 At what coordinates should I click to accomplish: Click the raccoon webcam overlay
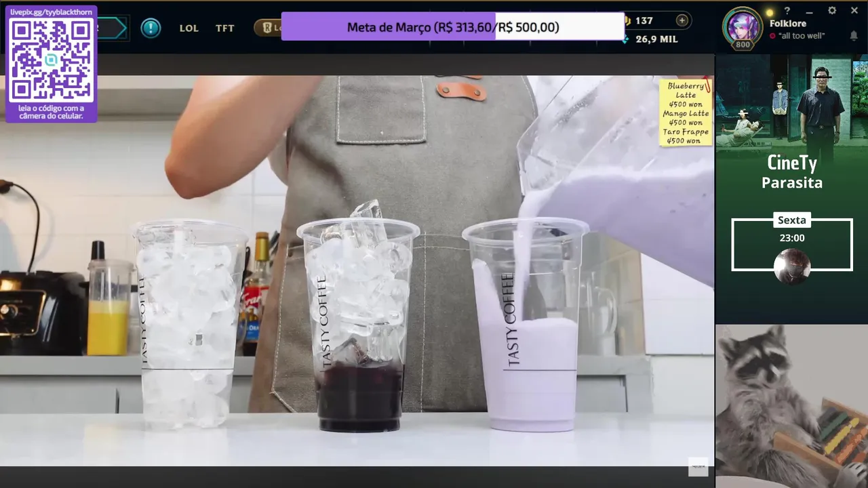coord(791,406)
